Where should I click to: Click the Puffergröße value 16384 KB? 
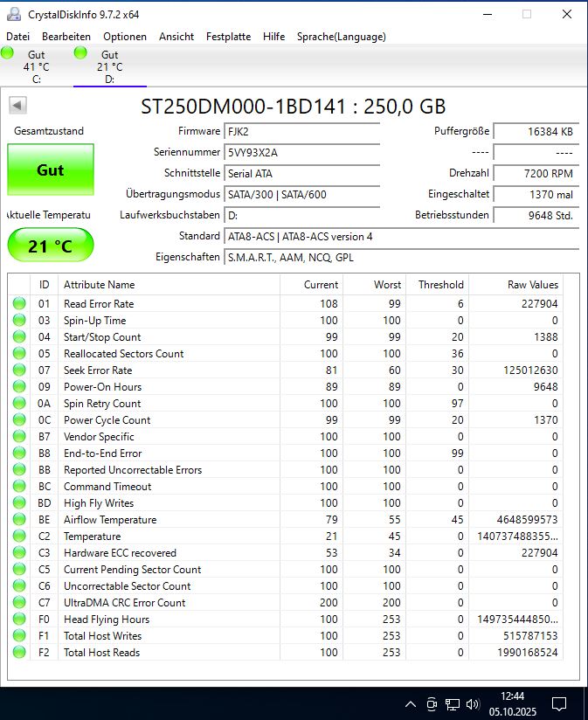(536, 131)
